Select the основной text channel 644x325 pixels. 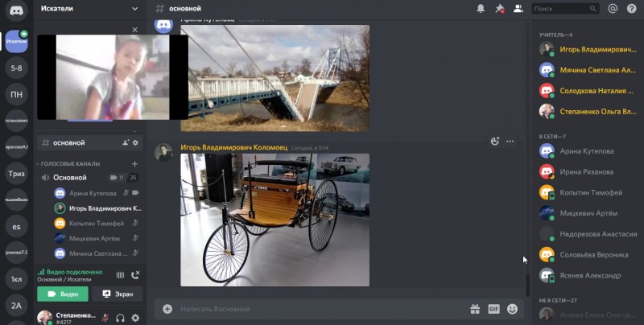coord(69,142)
